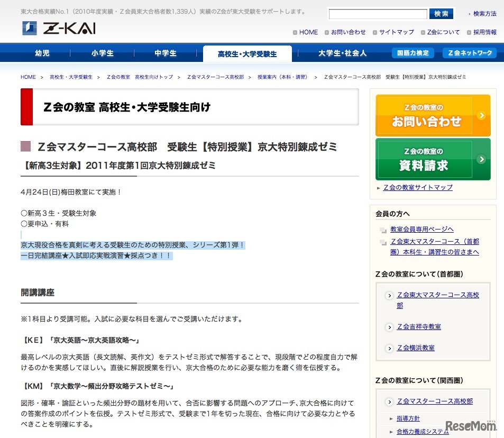
Task: Open the Z会ネットワーク button
Action: tap(470, 53)
